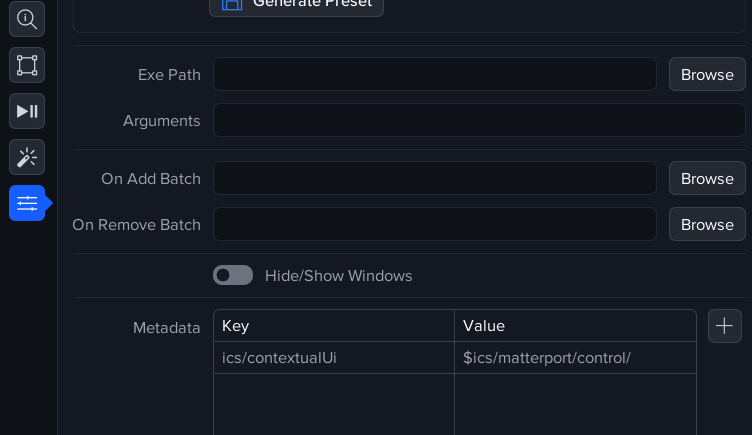Click the Key column header
The image size is (752, 435).
(x=334, y=326)
